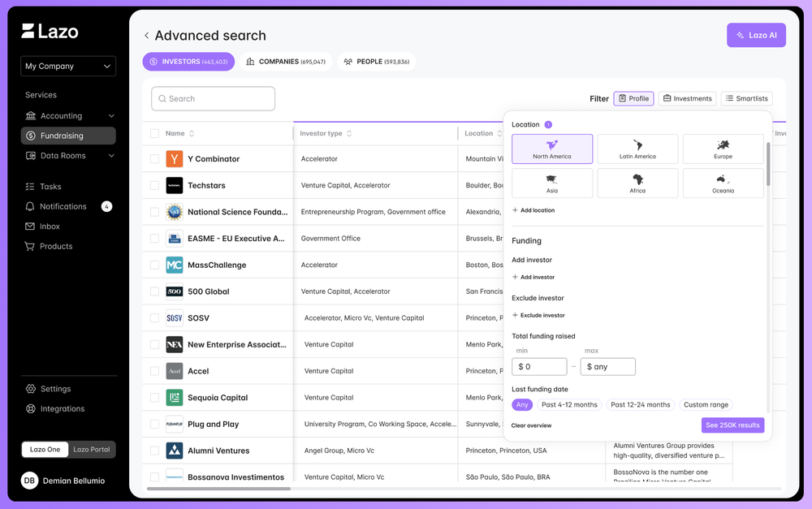The height and width of the screenshot is (509, 812).
Task: Click the National Science Foundation logo
Action: pos(175,212)
